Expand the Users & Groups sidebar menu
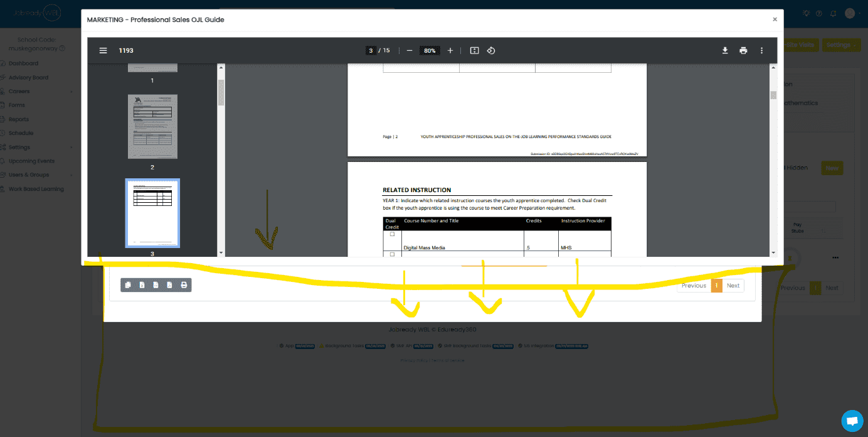This screenshot has width=868, height=437. click(36, 175)
